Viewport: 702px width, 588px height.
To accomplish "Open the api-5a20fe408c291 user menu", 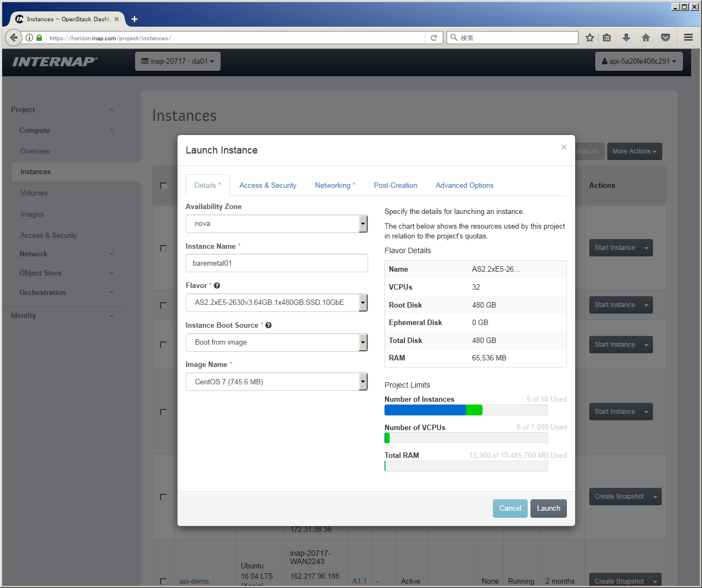I will tap(639, 61).
